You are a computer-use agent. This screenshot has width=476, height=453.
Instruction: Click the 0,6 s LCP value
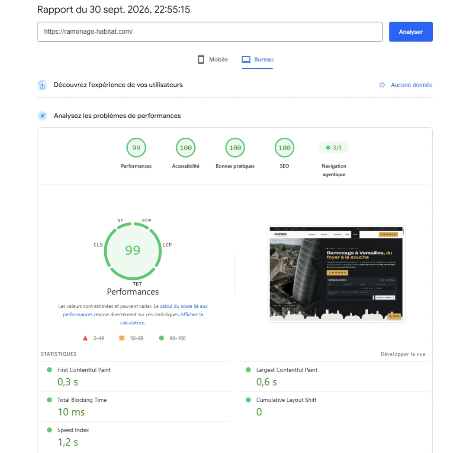[267, 382]
